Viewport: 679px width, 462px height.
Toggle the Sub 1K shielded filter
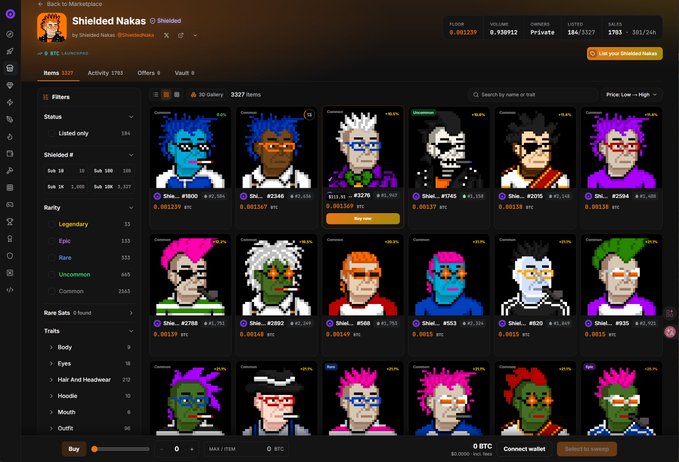point(66,187)
